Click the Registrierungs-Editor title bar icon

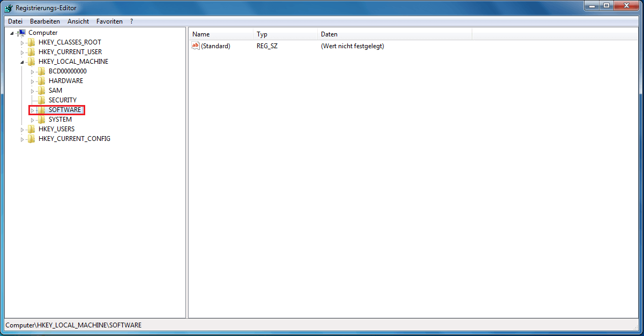pos(9,8)
